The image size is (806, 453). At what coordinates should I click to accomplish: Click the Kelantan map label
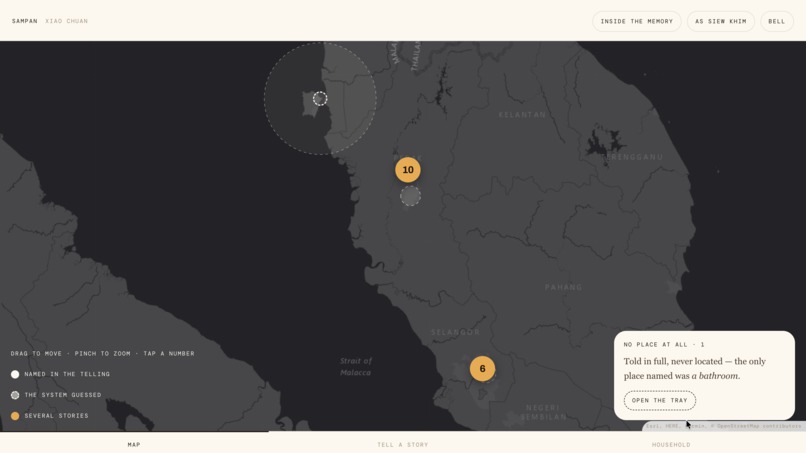click(x=522, y=115)
